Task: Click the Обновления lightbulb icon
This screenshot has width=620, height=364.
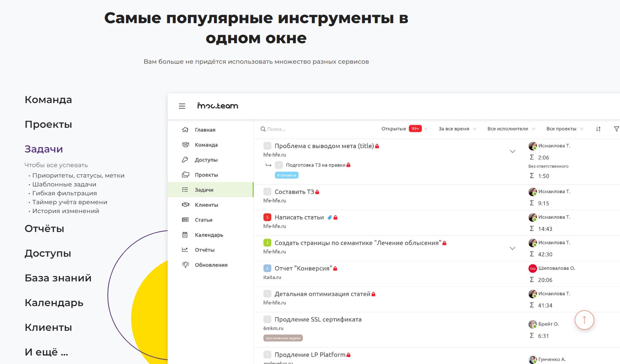Action: 185,265
